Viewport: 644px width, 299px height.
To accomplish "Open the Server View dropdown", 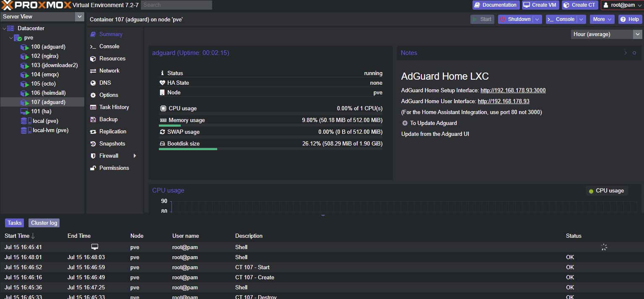I will [79, 16].
